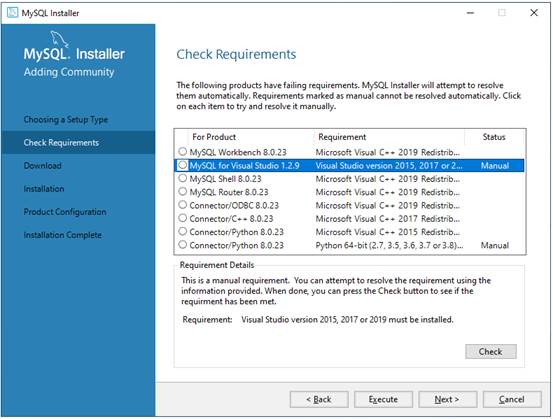Click the MySQL dolphin logo

(x=59, y=39)
